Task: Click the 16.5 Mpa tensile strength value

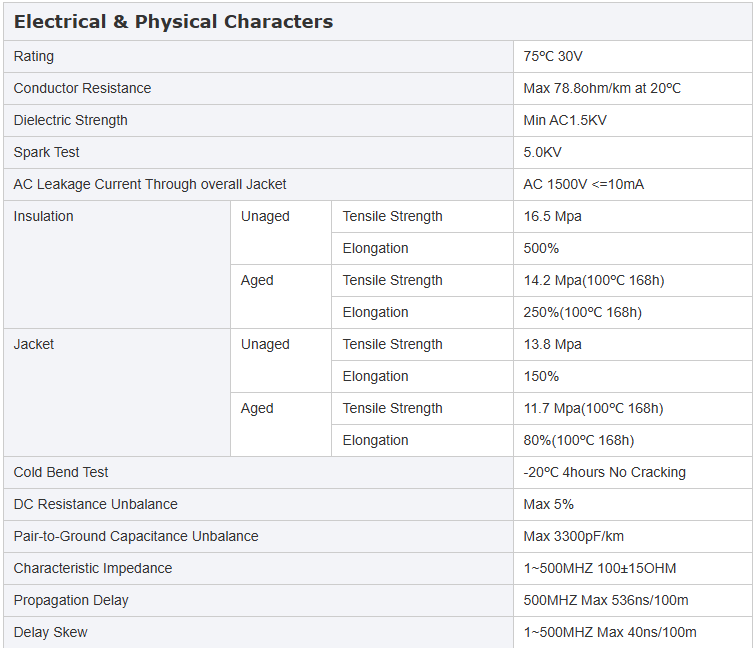Action: click(553, 216)
